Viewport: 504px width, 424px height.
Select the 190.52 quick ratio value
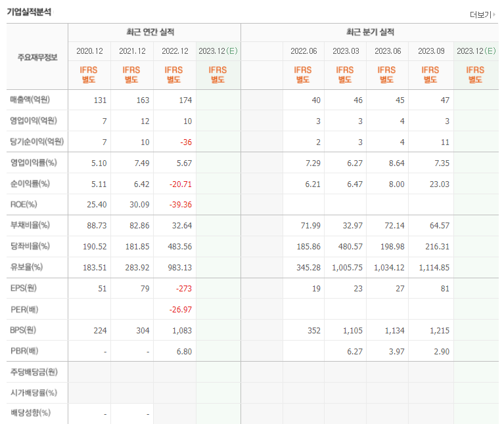coord(95,247)
